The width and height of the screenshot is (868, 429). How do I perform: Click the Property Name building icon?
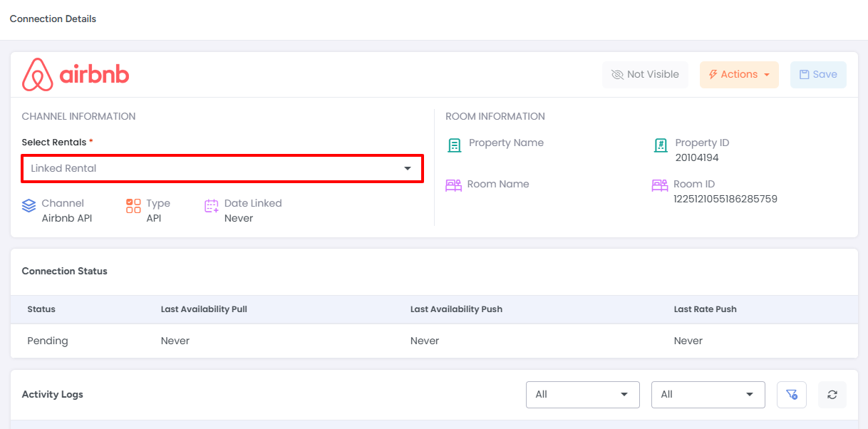454,145
